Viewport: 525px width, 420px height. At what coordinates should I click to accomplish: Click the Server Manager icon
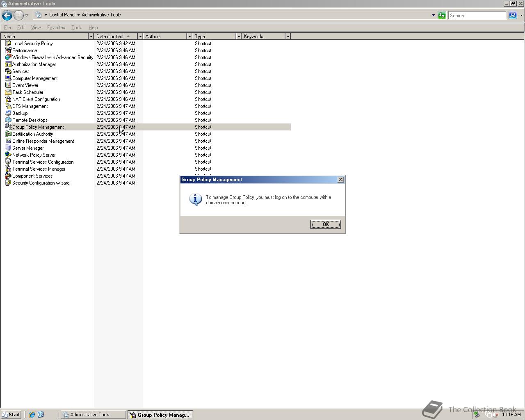point(8,148)
